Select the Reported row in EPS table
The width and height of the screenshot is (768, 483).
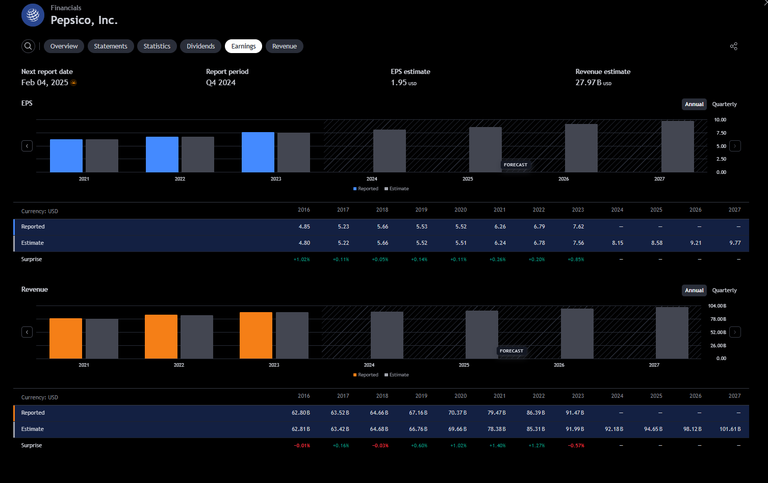pyautogui.click(x=381, y=227)
